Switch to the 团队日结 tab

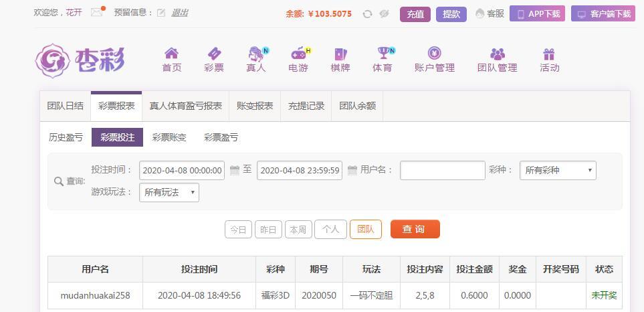coord(66,106)
